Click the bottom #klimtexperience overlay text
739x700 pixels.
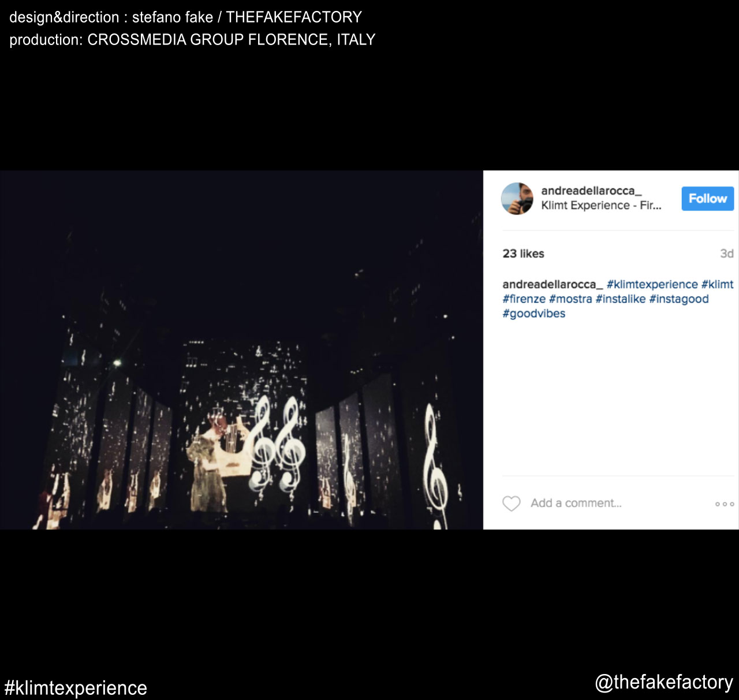click(x=76, y=688)
